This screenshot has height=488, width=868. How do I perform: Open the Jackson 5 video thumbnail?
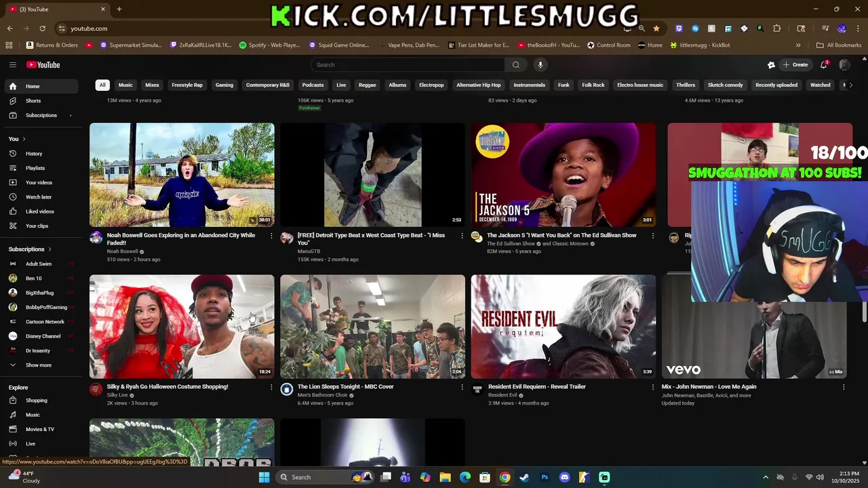[x=564, y=175]
